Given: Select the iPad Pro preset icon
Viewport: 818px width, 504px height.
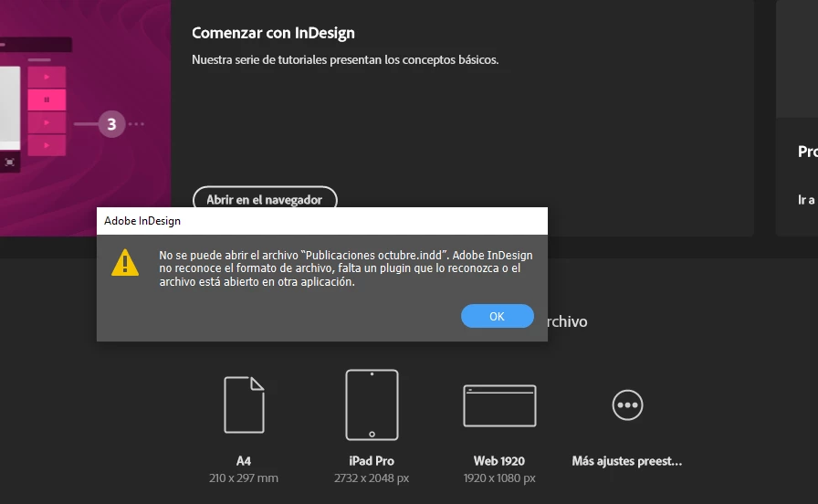Looking at the screenshot, I should coord(372,404).
